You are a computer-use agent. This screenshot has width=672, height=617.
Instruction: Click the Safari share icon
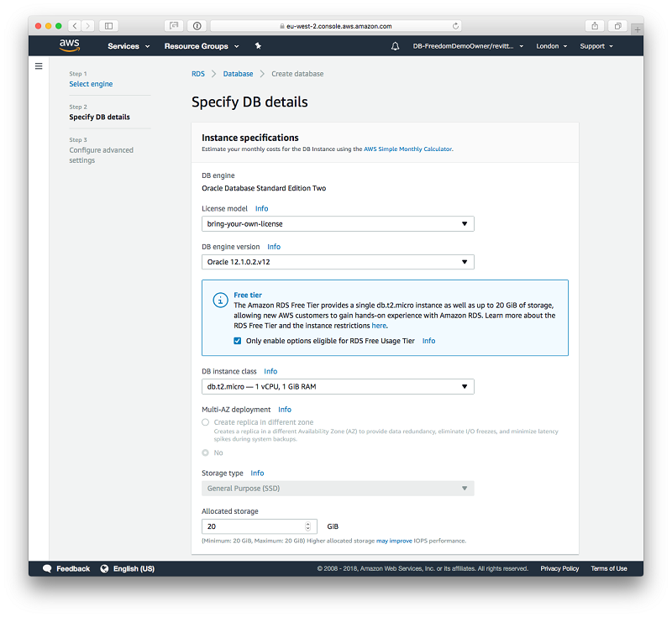coord(595,26)
